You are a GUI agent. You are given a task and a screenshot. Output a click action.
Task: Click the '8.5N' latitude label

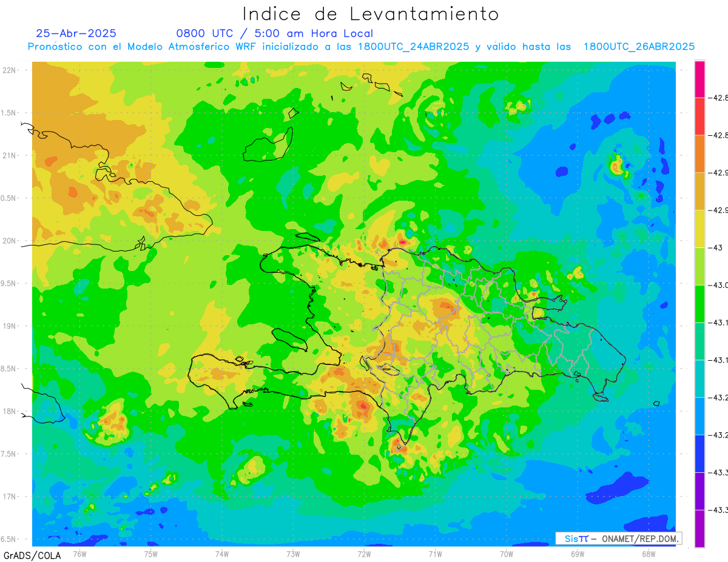(x=9, y=369)
